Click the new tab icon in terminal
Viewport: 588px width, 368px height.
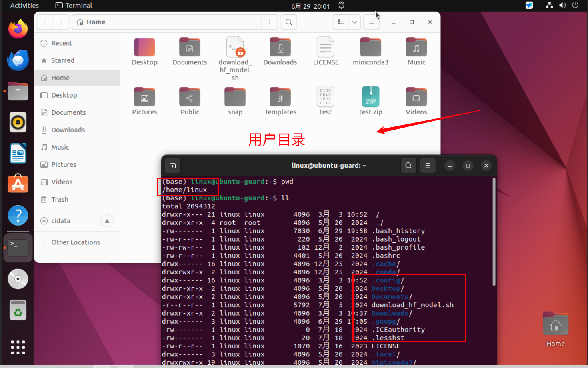[x=172, y=166]
